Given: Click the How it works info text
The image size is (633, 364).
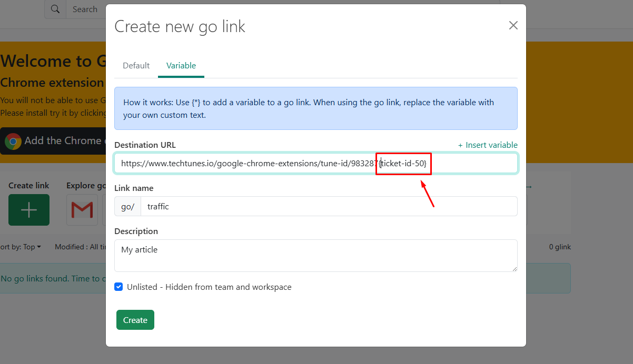Looking at the screenshot, I should tap(316, 108).
